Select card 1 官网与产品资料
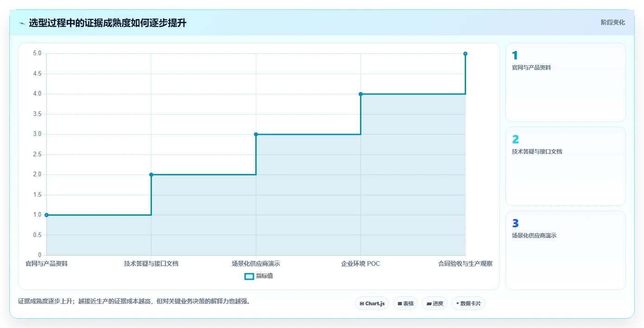 pyautogui.click(x=566, y=83)
